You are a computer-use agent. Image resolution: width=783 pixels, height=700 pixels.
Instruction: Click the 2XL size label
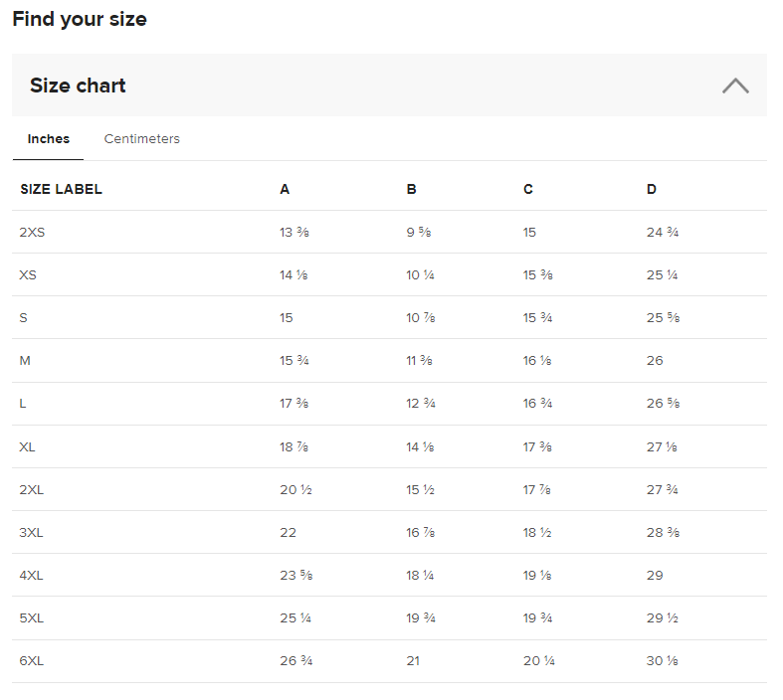(32, 489)
